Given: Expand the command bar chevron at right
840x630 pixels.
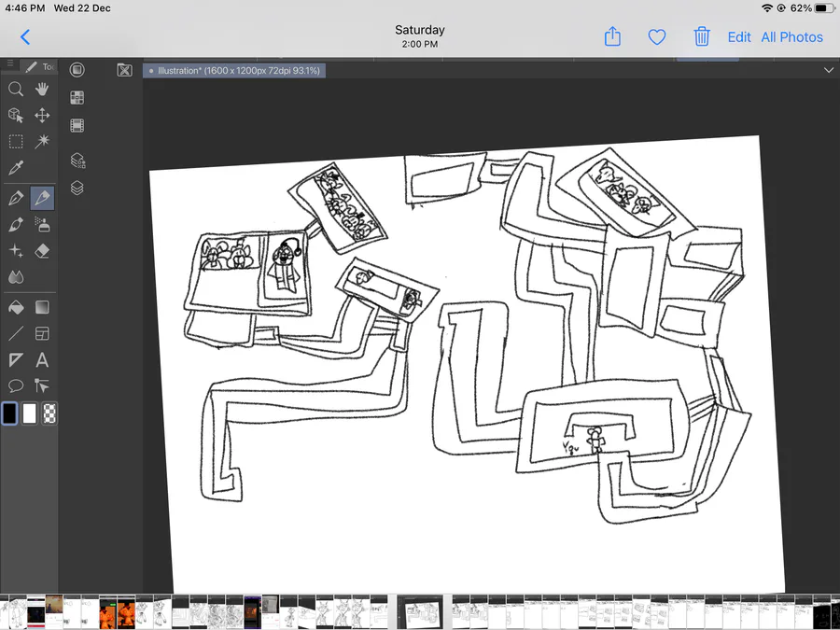Looking at the screenshot, I should (829, 70).
